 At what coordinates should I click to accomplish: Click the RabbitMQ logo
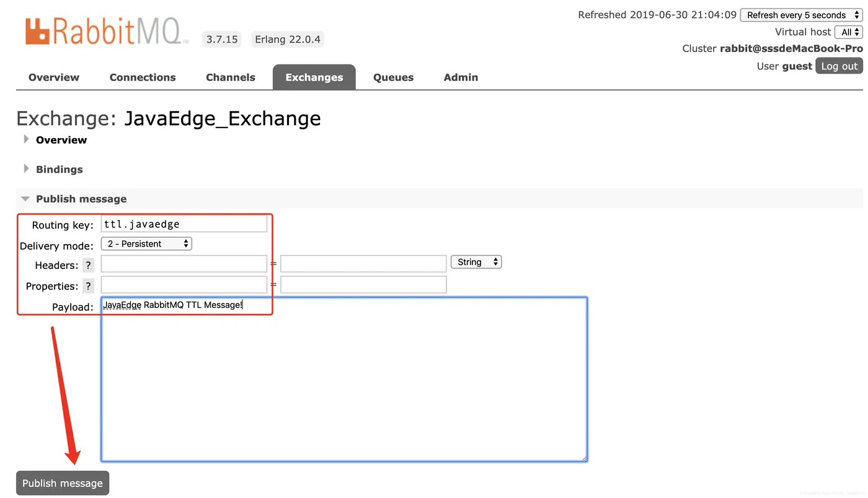107,32
